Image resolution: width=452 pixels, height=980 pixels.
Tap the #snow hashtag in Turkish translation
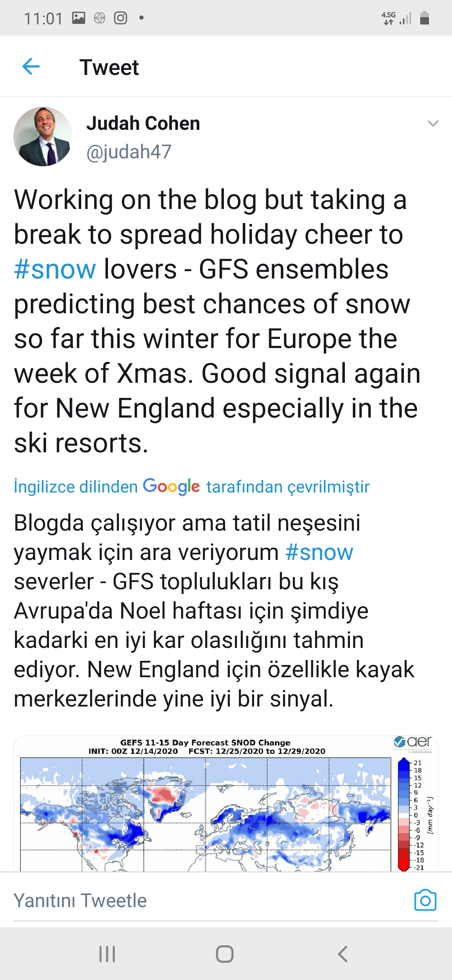click(319, 552)
